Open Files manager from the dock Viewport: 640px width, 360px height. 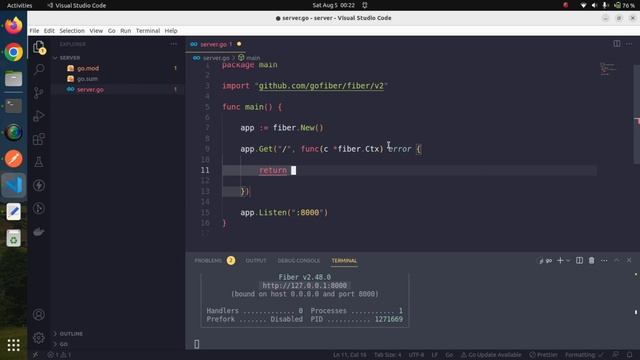pos(13,79)
